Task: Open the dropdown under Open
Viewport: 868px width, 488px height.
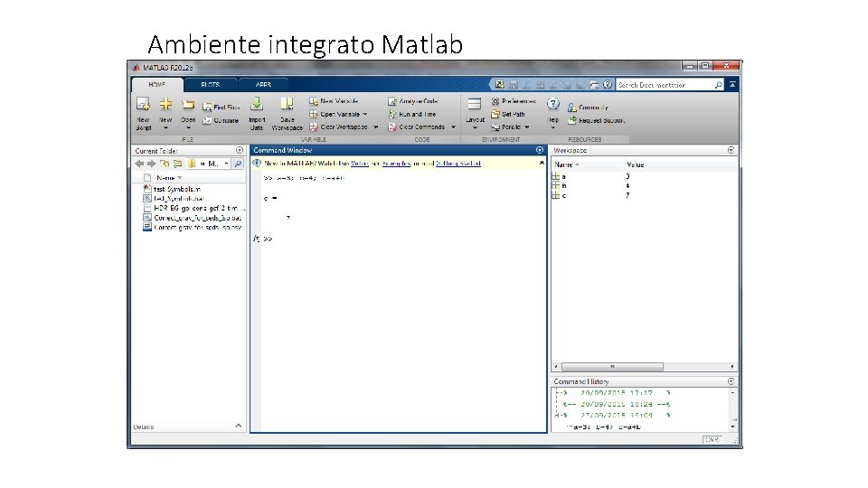Action: 188,128
